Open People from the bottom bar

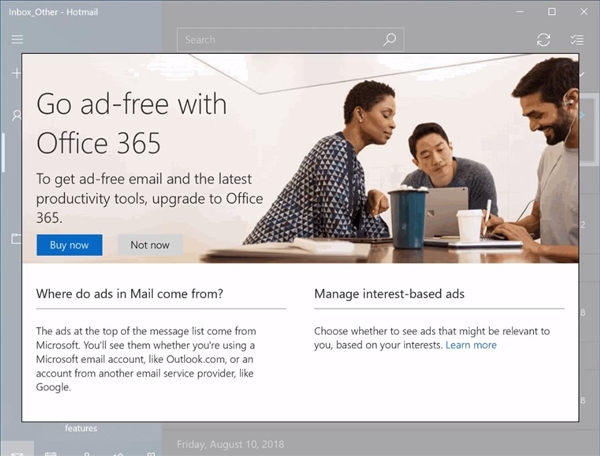(85, 453)
